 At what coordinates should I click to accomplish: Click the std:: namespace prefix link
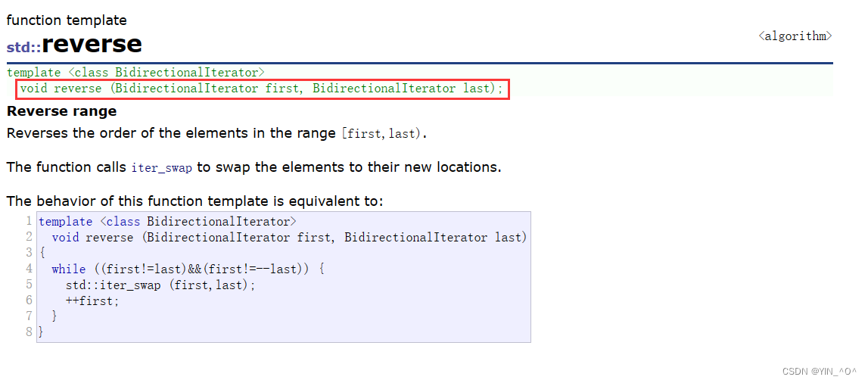pyautogui.click(x=23, y=47)
